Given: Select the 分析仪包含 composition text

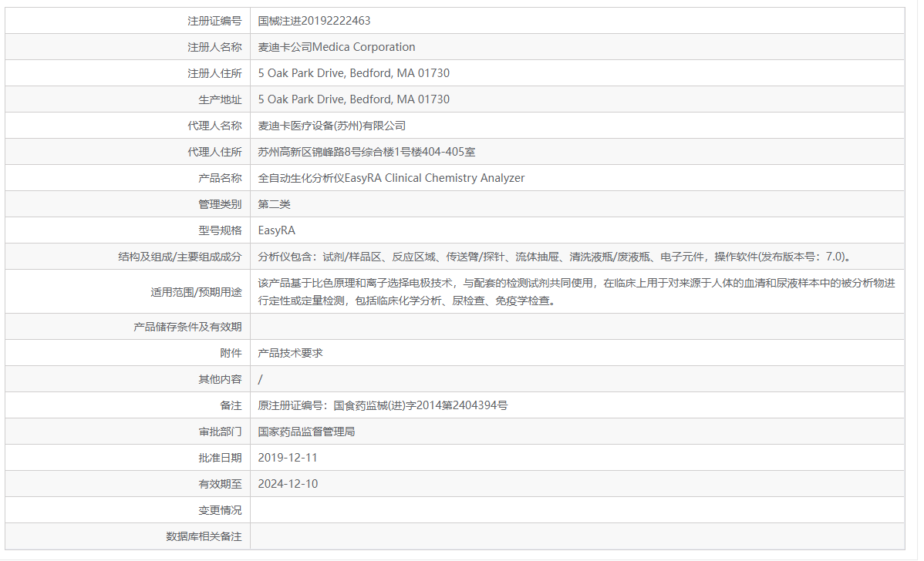Looking at the screenshot, I should [x=555, y=257].
